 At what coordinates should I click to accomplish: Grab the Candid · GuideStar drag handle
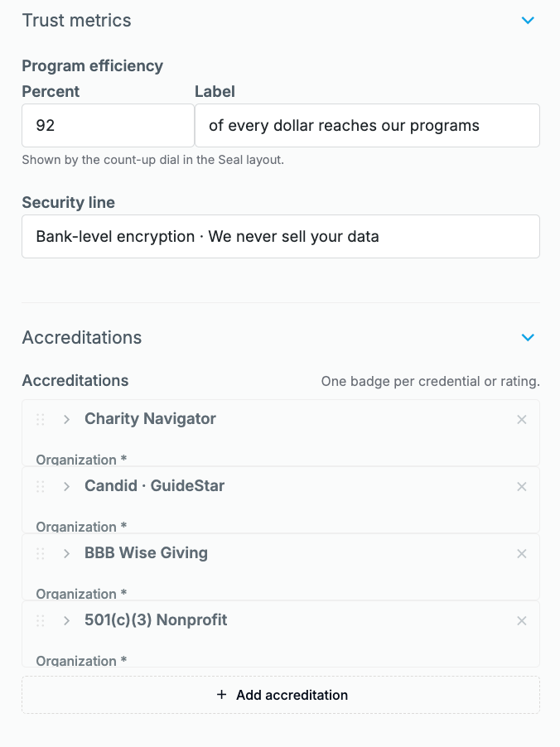tap(41, 486)
